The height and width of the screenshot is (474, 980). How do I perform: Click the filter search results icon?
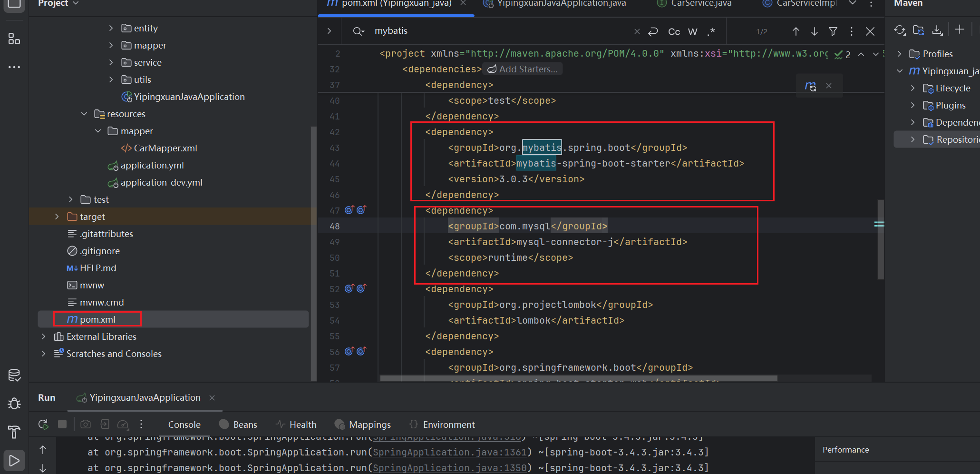pyautogui.click(x=833, y=31)
